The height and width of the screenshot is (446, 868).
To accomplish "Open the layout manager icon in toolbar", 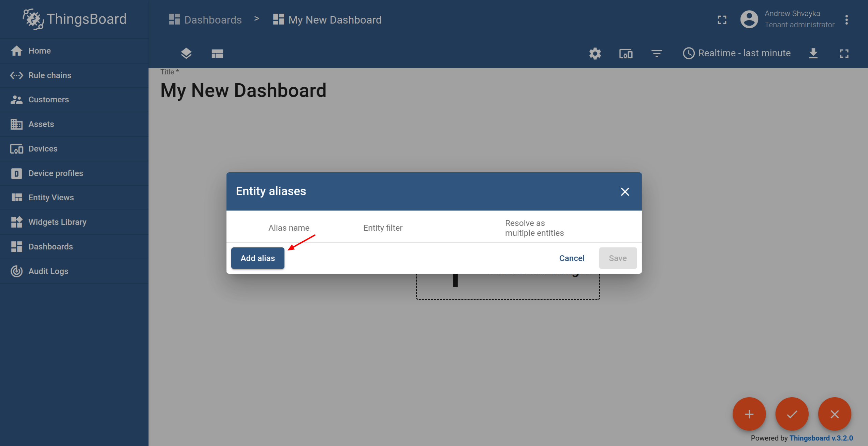I will click(x=217, y=54).
